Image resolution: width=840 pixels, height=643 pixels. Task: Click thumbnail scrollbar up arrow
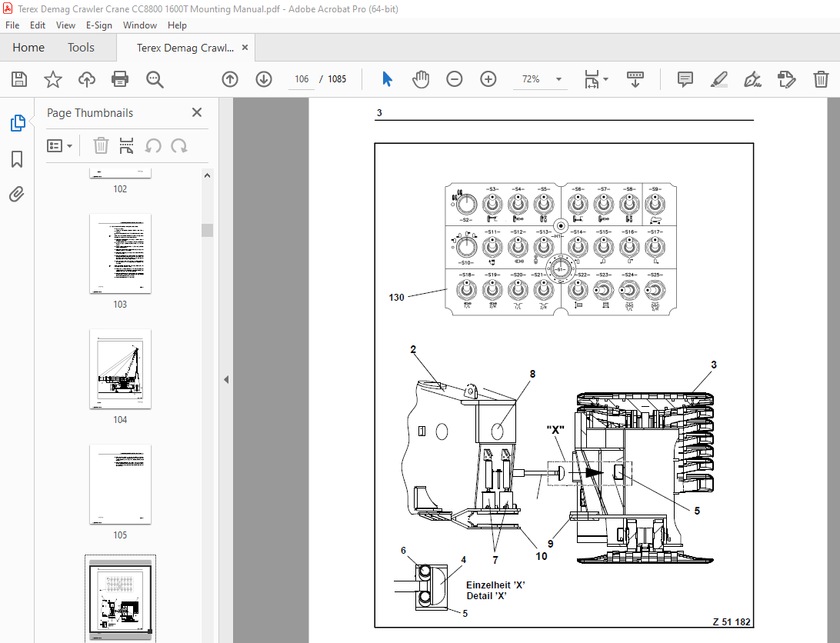click(x=208, y=176)
